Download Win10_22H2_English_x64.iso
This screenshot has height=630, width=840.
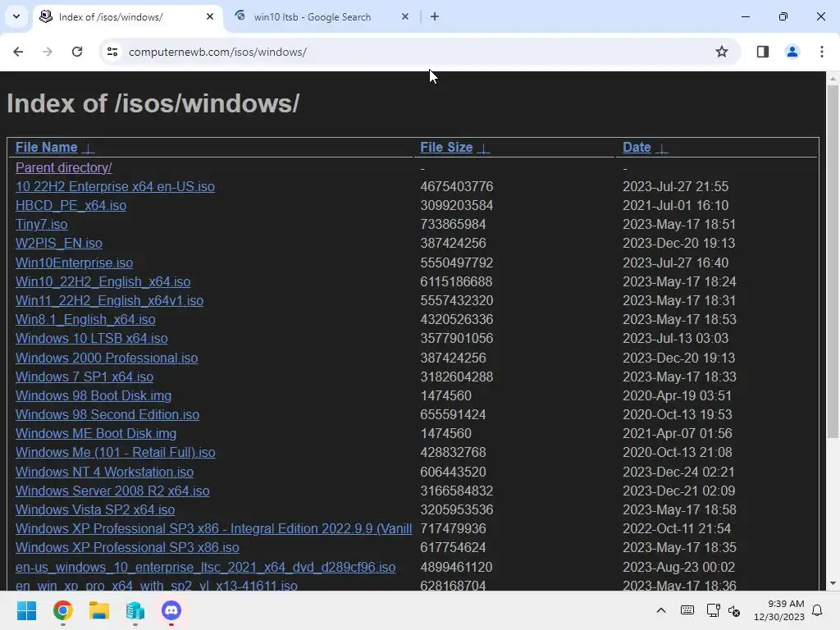103,282
